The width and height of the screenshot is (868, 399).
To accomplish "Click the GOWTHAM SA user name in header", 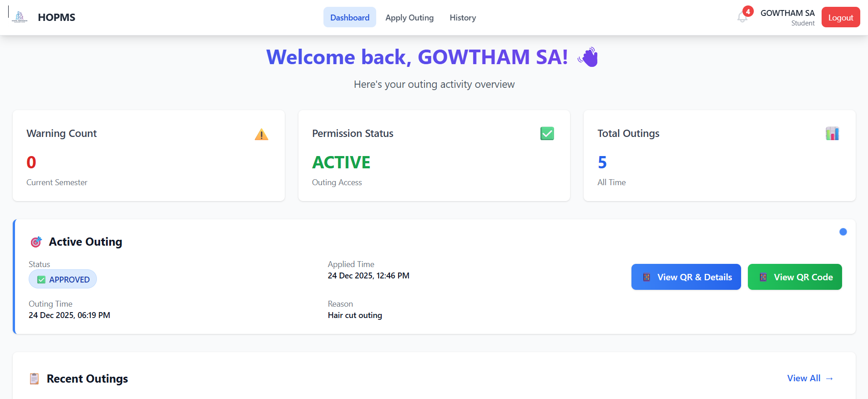I will (x=787, y=13).
